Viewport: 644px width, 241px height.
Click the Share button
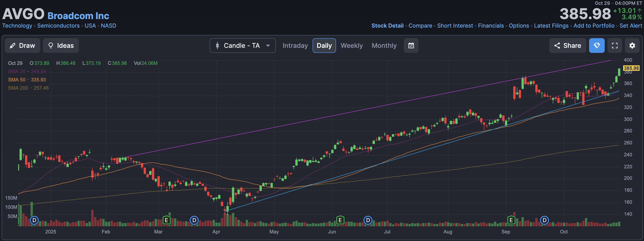coord(567,46)
